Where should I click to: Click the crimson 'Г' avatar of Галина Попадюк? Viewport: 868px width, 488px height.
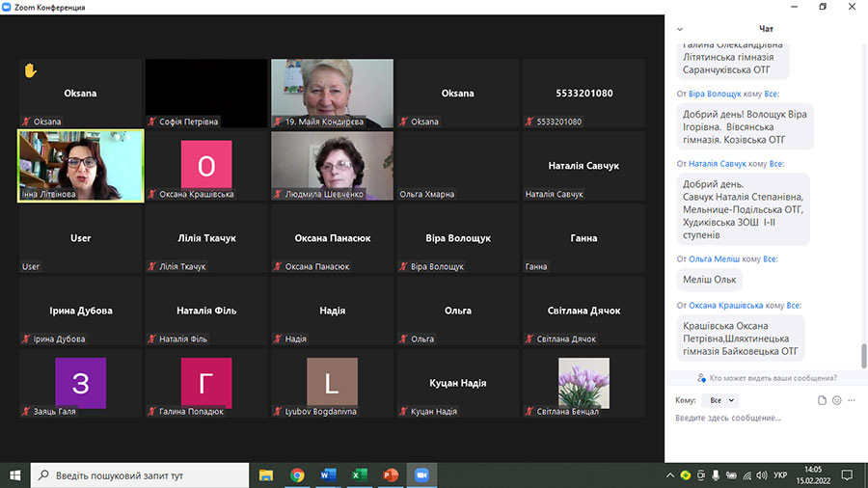pos(206,382)
